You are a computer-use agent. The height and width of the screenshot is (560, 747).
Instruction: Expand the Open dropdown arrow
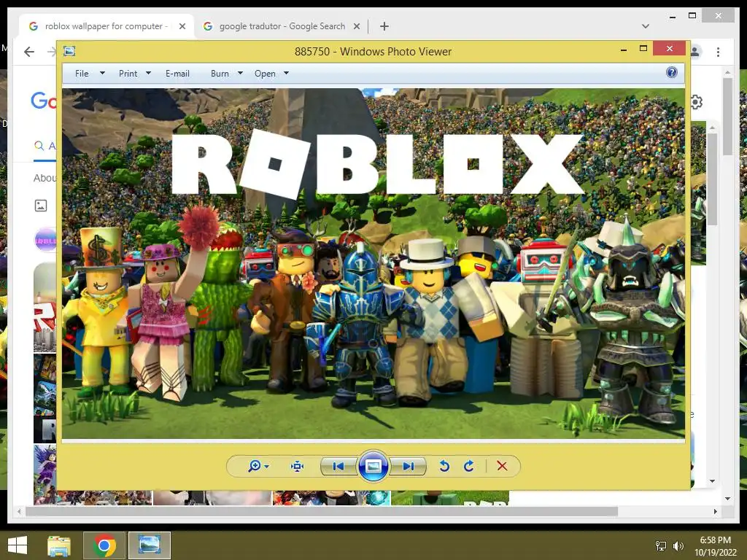point(286,74)
